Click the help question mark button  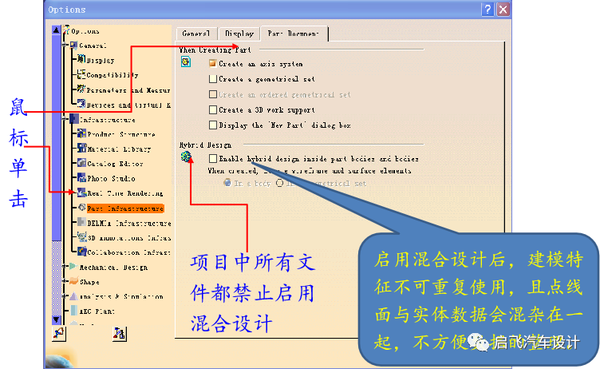coord(488,10)
